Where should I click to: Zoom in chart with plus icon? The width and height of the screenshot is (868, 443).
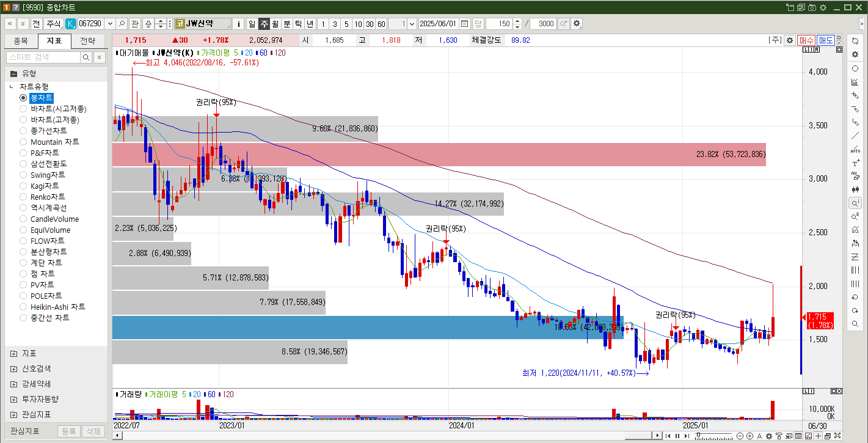tap(749, 436)
